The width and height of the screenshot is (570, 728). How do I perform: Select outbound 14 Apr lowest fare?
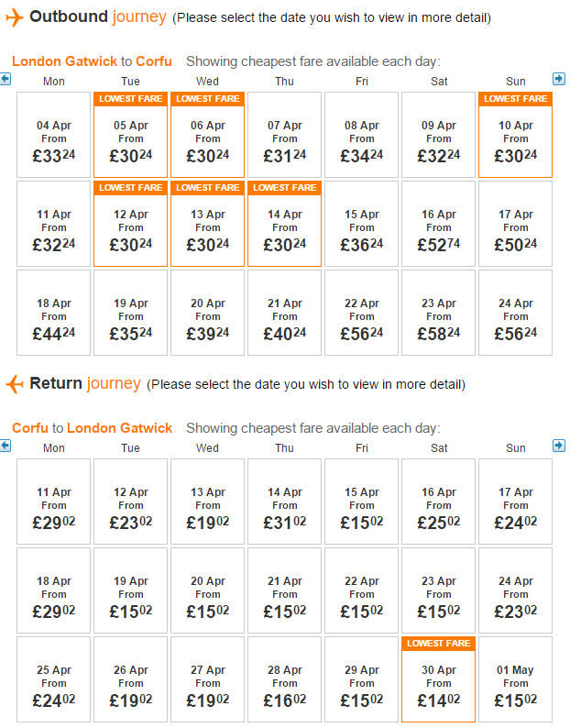(x=284, y=224)
